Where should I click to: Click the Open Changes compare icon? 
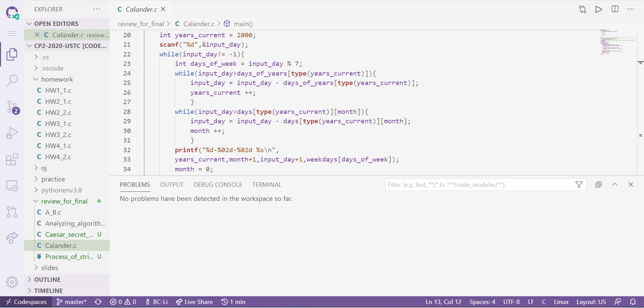[x=583, y=9]
